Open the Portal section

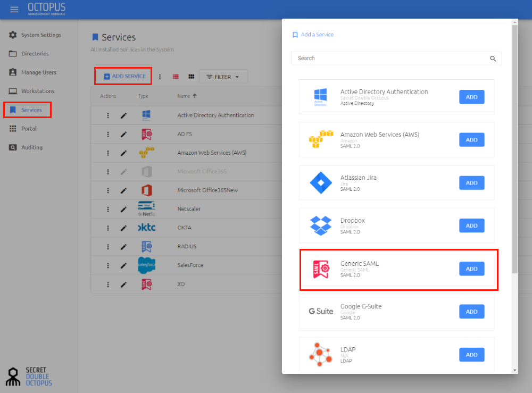tap(23, 129)
